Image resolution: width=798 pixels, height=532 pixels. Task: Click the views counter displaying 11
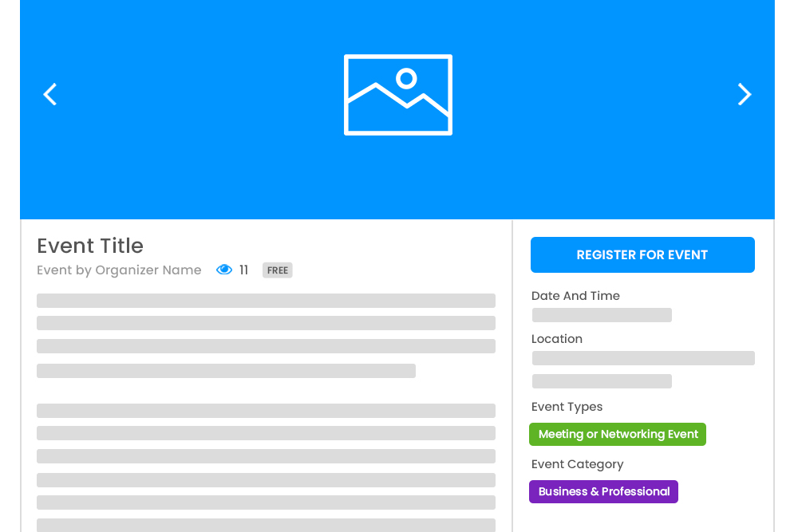pos(244,270)
